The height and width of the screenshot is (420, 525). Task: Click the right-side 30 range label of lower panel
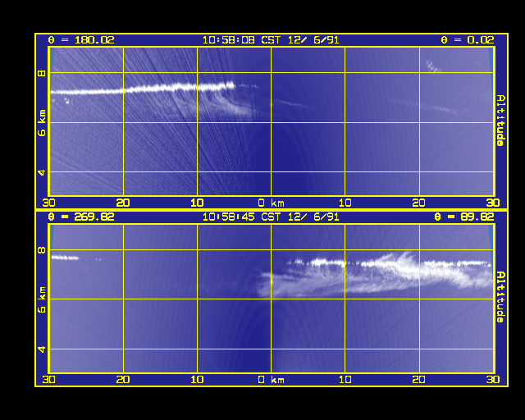click(x=493, y=380)
